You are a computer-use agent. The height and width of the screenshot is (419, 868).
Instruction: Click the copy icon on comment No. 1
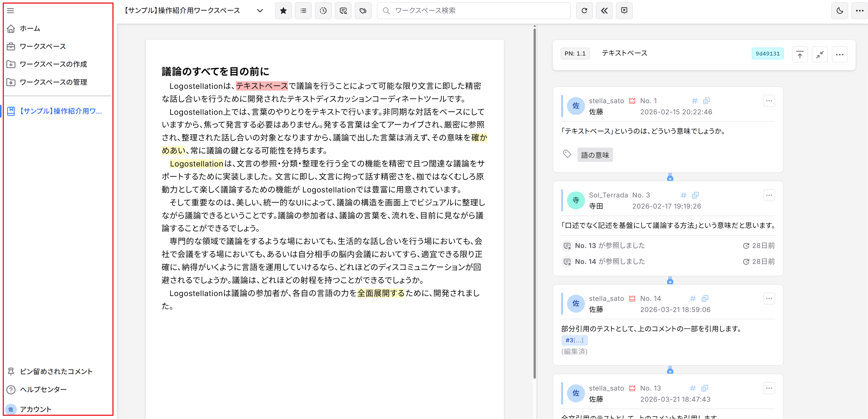click(x=706, y=100)
